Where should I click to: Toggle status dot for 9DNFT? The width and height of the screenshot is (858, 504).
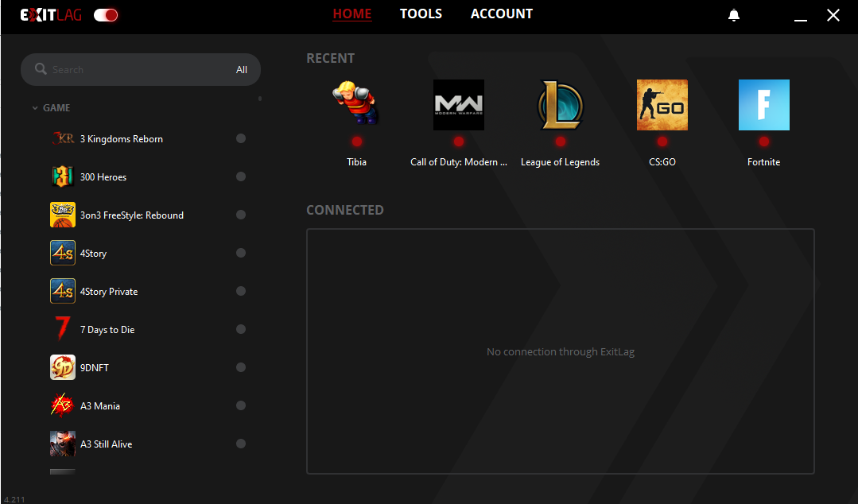click(x=241, y=367)
